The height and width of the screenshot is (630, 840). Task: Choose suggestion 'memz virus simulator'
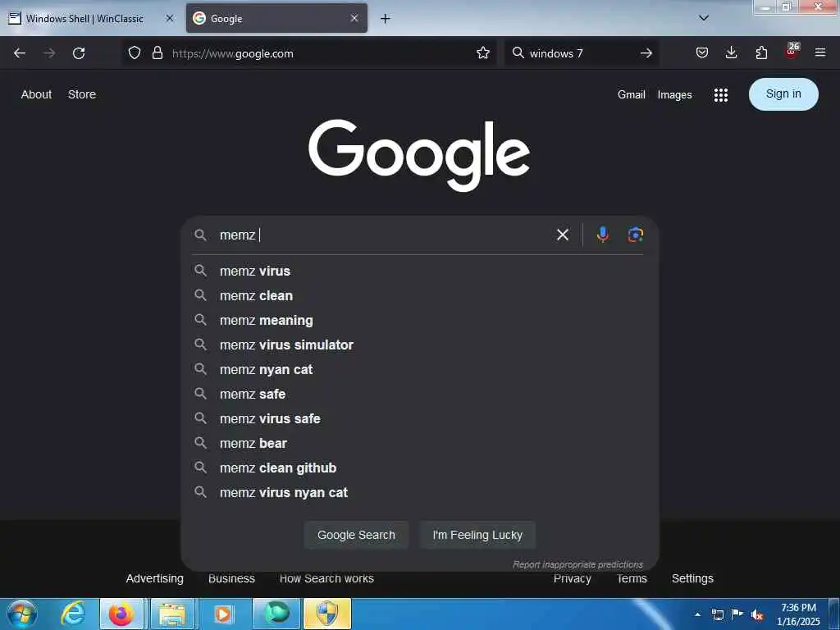(419, 345)
